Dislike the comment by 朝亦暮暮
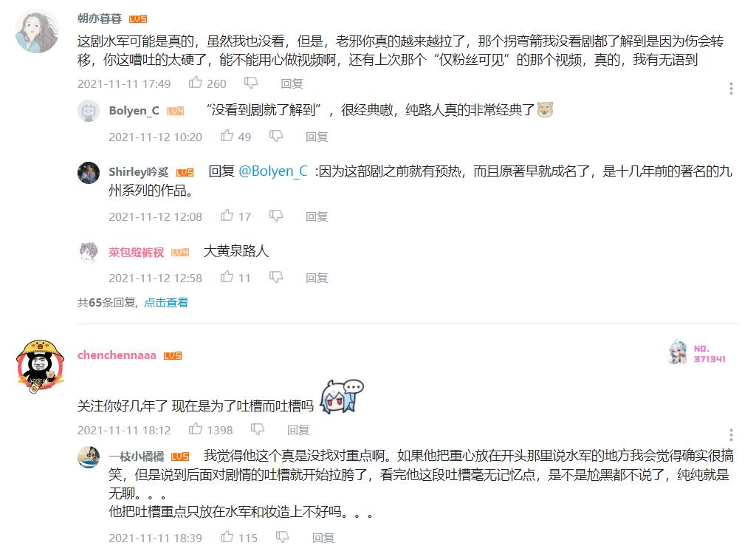 (x=251, y=83)
